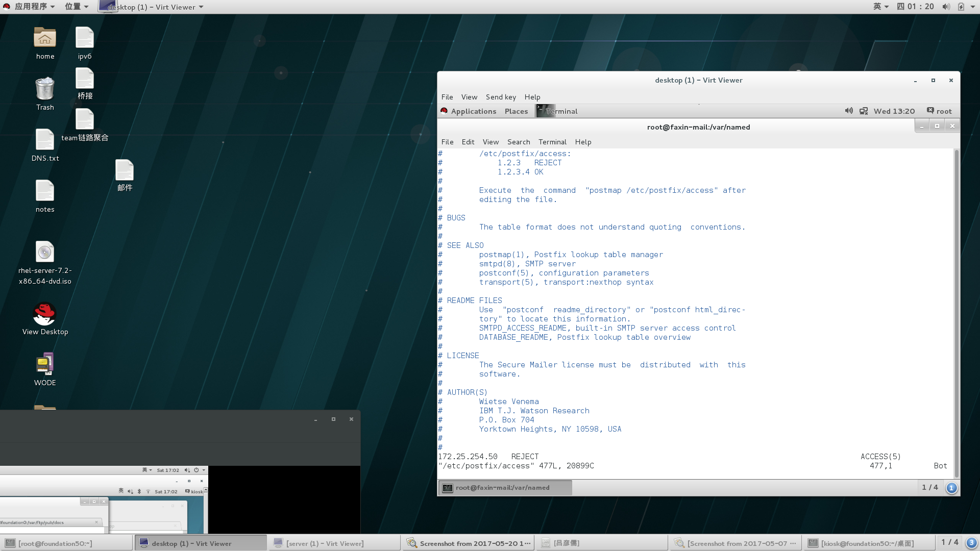Click guest volume icon in Virt Viewer panel
The height and width of the screenshot is (551, 980).
click(849, 111)
